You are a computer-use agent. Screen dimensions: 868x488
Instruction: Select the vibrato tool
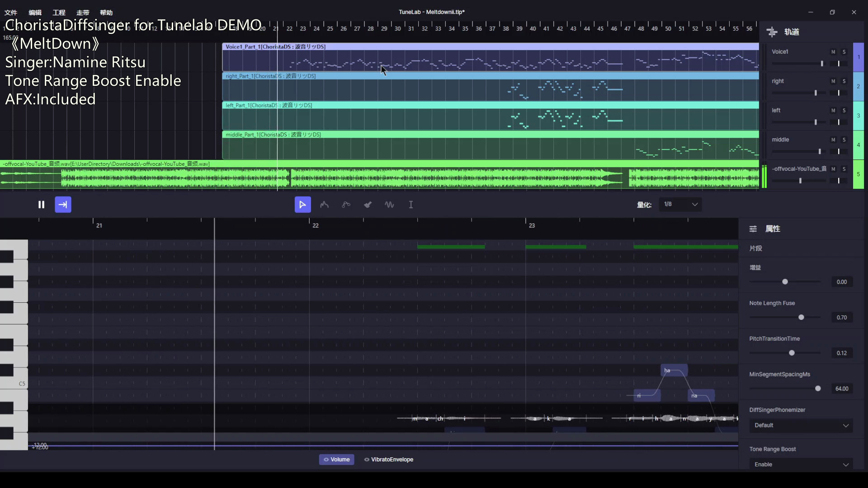[389, 205]
